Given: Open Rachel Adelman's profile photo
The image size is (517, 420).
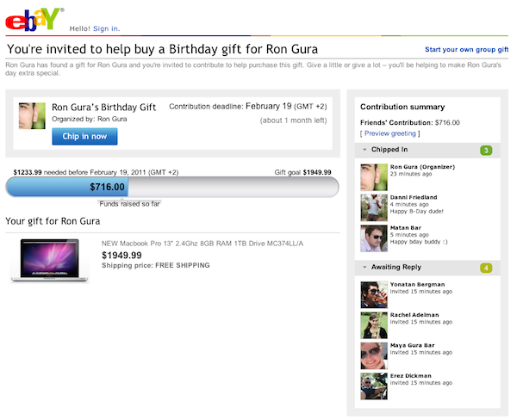Looking at the screenshot, I should pos(374,325).
